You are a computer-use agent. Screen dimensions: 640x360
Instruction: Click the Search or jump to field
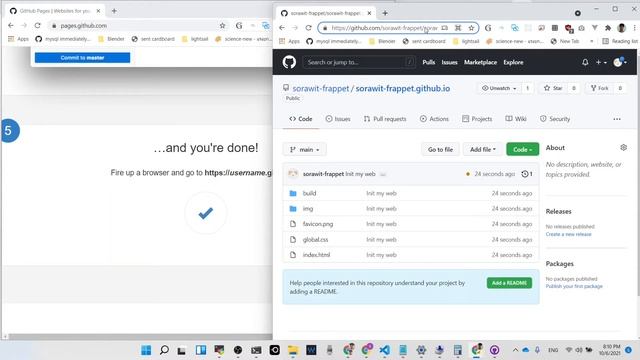[x=359, y=62]
